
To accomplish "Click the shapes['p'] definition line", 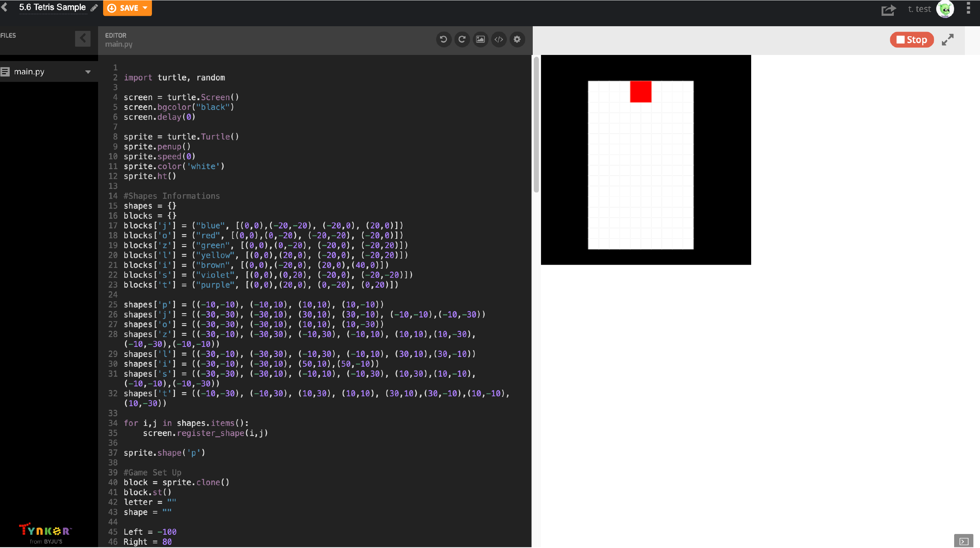I will 254,305.
